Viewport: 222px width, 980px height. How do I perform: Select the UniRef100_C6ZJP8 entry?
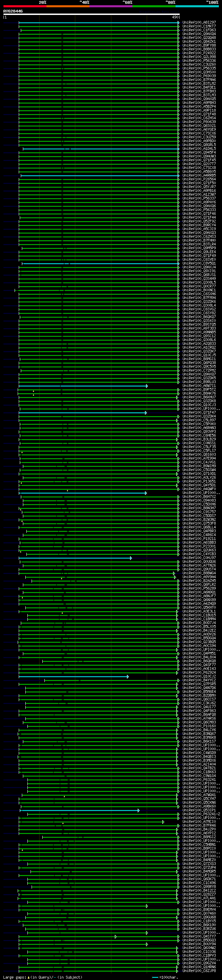pyautogui.click(x=199, y=971)
